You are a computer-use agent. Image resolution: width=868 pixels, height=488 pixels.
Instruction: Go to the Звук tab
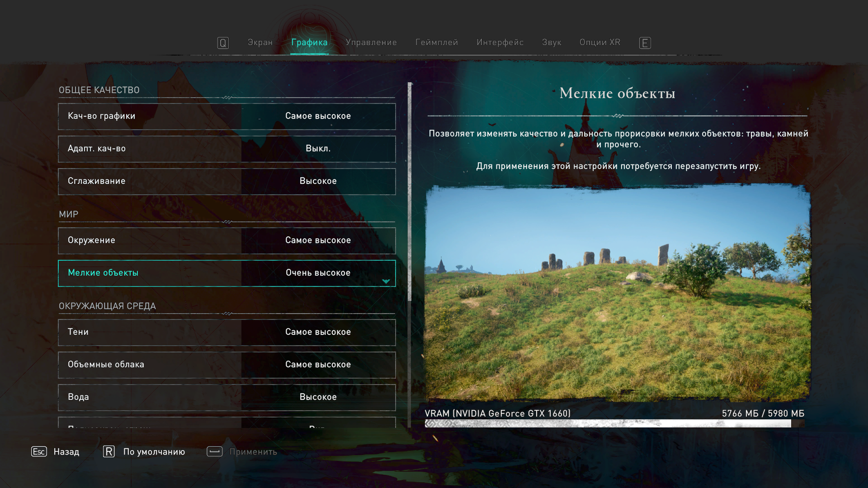click(551, 42)
